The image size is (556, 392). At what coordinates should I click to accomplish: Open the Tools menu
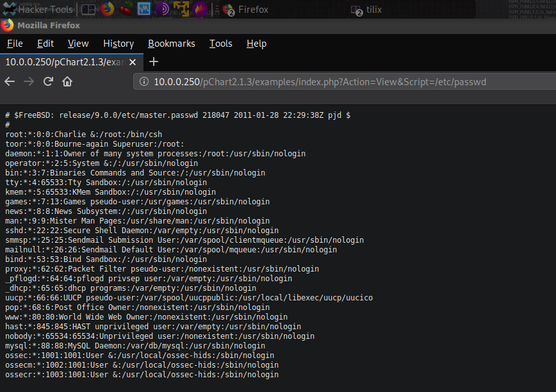[220, 44]
